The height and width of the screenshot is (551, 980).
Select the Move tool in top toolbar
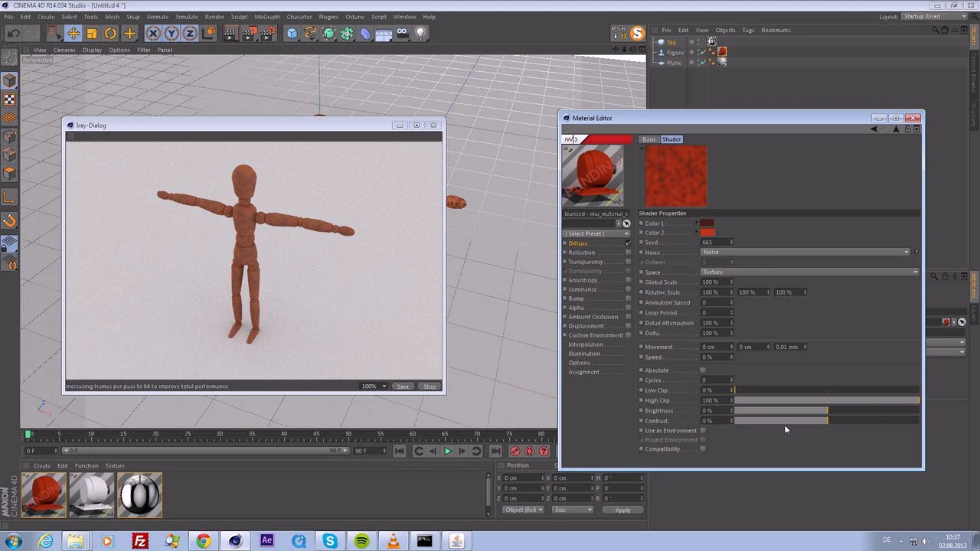73,34
